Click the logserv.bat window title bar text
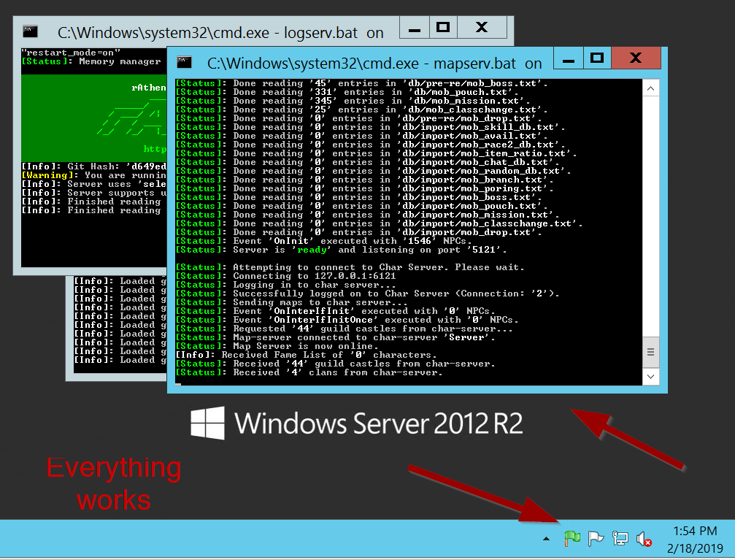This screenshot has width=735, height=560. click(x=220, y=33)
